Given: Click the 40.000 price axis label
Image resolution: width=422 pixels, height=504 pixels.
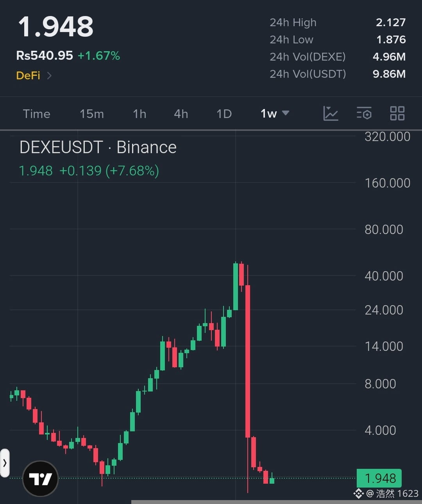Looking at the screenshot, I should pos(384,276).
